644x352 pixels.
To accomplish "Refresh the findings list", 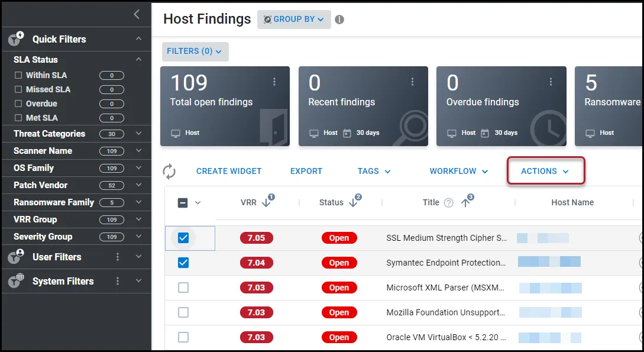I will [169, 172].
